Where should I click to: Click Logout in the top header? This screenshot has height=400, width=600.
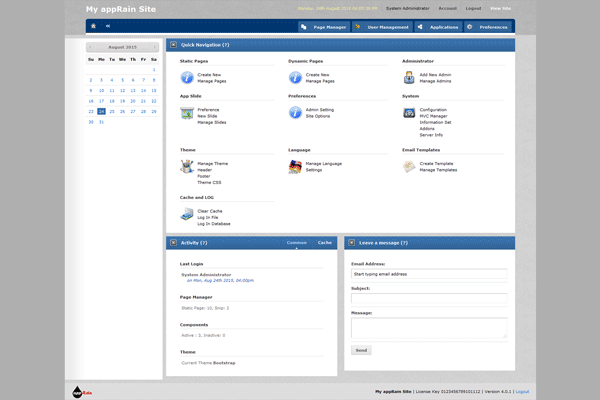(x=473, y=8)
